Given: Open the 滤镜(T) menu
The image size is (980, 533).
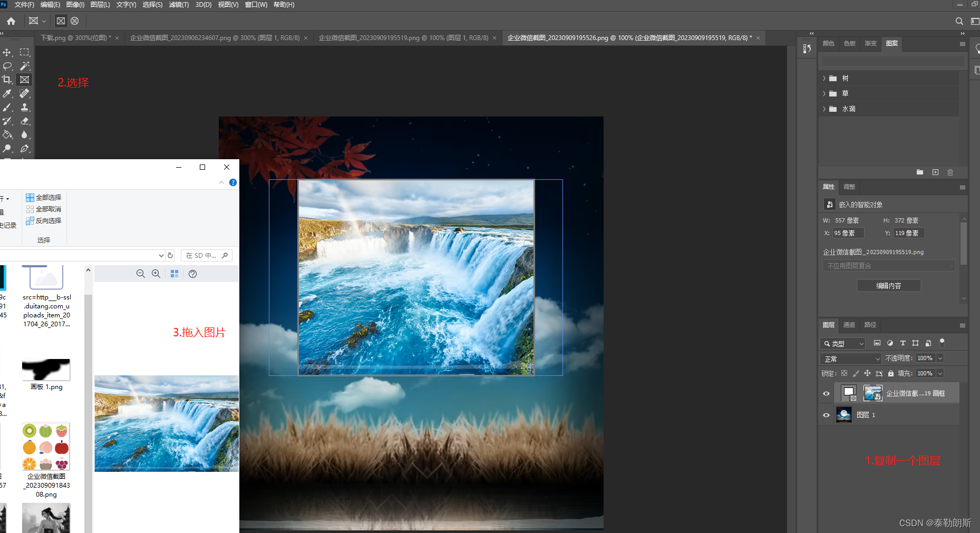Looking at the screenshot, I should pos(179,5).
